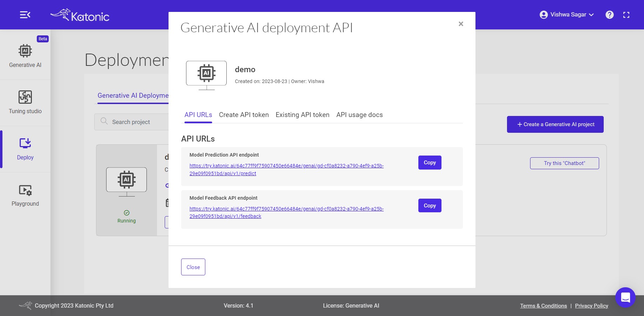Click the footer Katonic kangaroo logo
The width and height of the screenshot is (644, 316).
25,305
